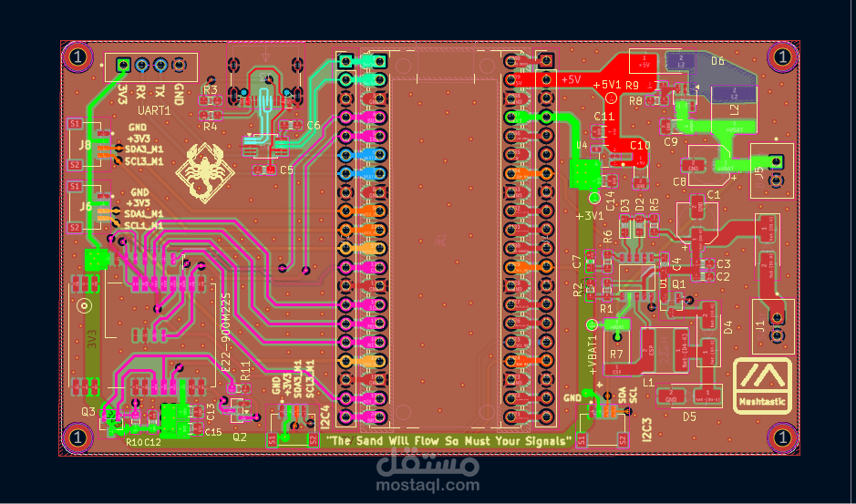The width and height of the screenshot is (856, 504).
Task: Select the red +5V copper zone label
Action: pos(571,79)
